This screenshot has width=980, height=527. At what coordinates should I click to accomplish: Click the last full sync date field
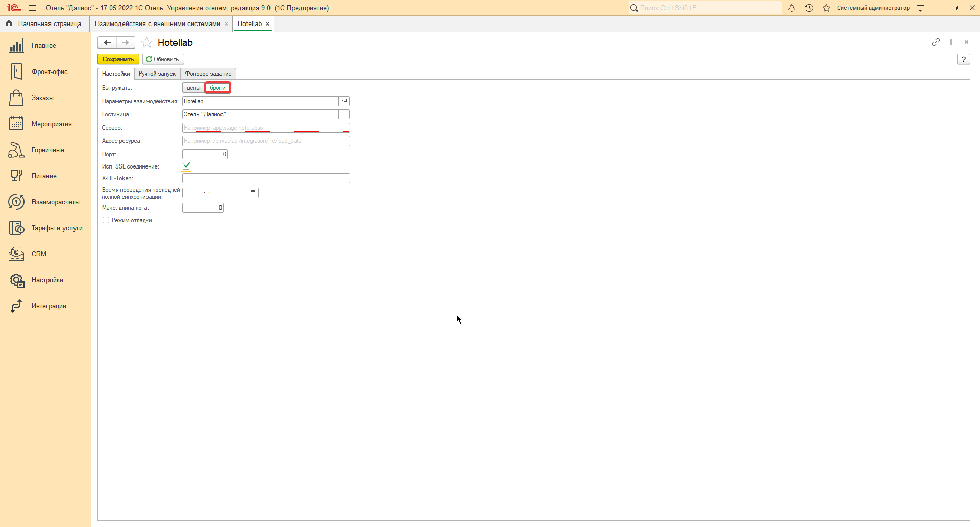tap(215, 193)
